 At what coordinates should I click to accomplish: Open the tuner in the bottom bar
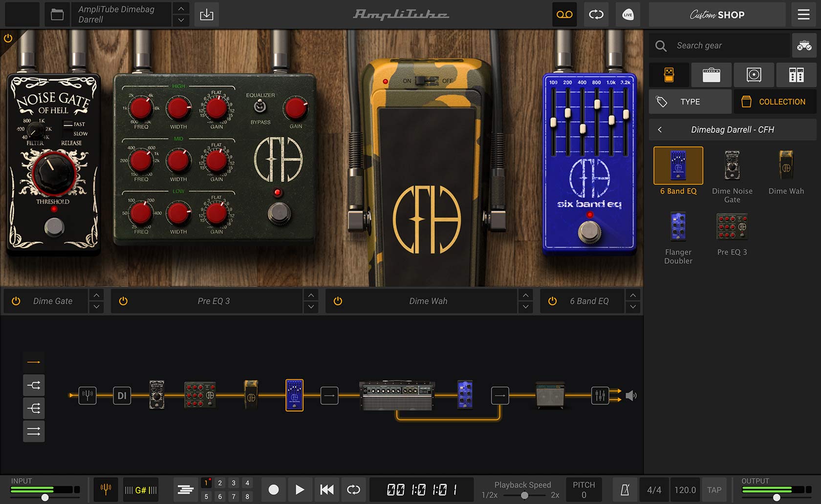coord(105,489)
